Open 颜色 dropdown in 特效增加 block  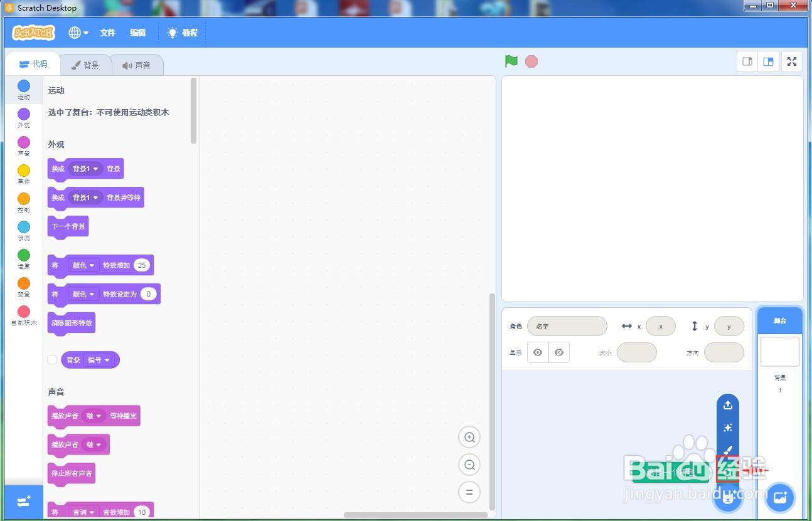tap(83, 265)
